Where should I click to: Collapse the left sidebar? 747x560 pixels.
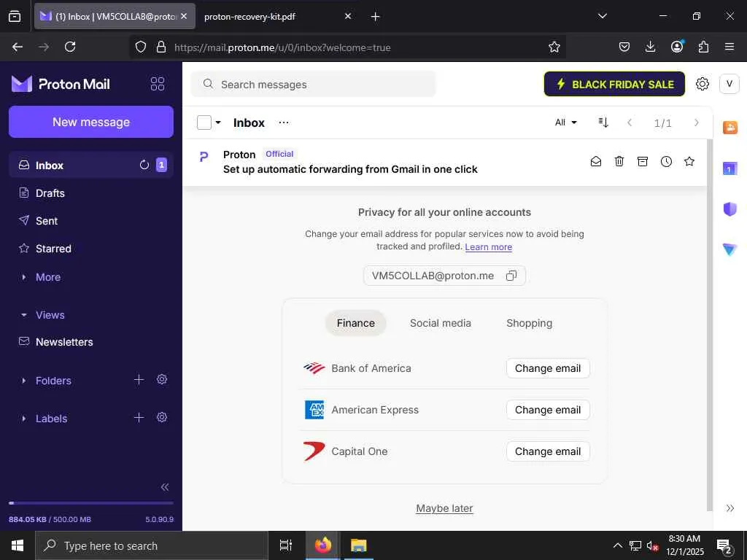point(165,486)
